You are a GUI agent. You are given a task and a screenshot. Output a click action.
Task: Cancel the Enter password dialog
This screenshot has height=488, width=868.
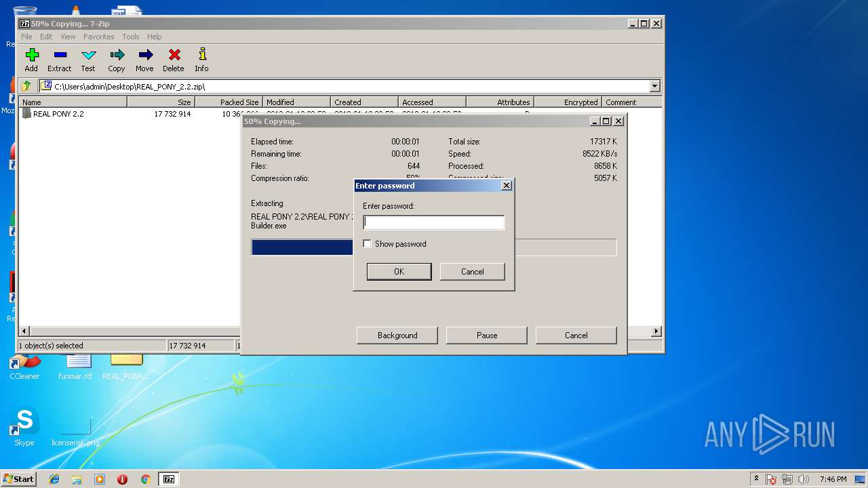(x=472, y=271)
